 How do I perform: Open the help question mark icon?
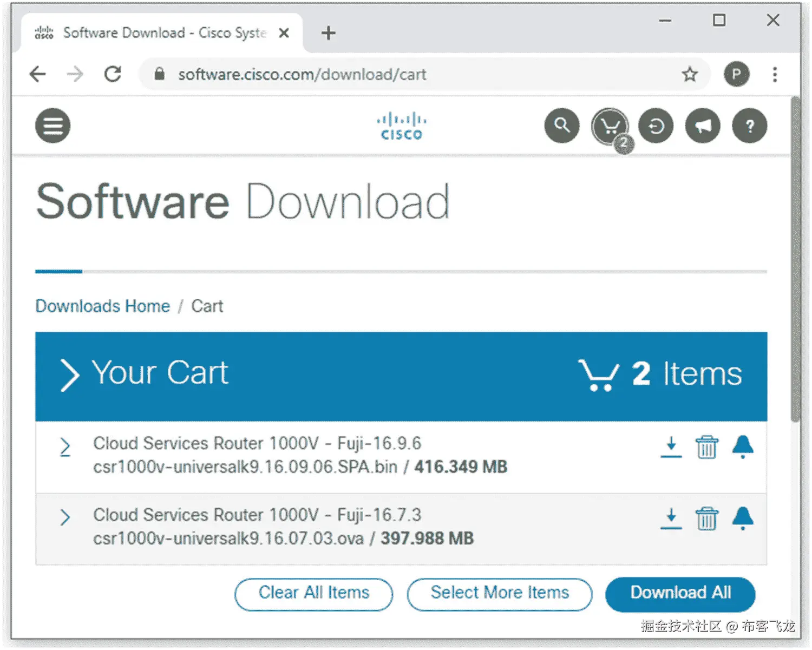click(750, 126)
